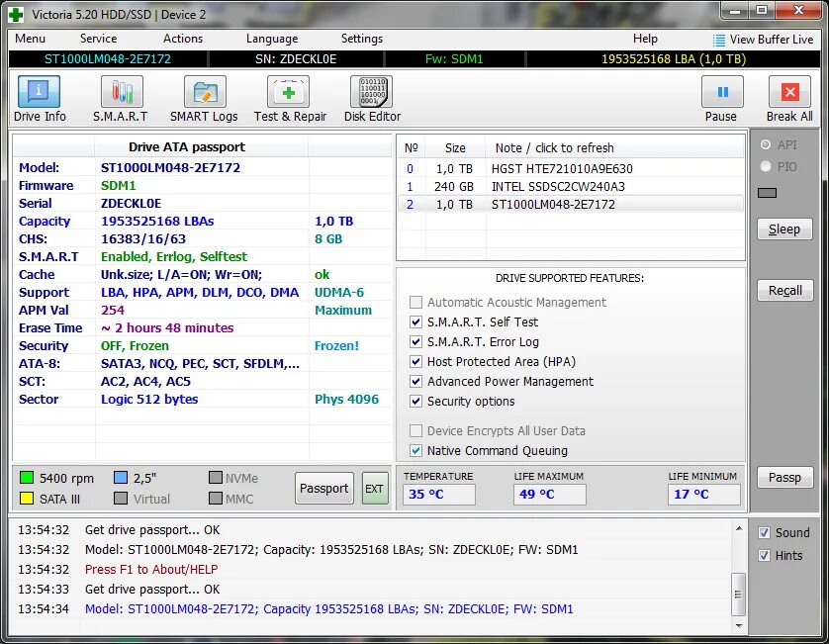Click the Sleep button
The image size is (829, 644).
coord(784,229)
